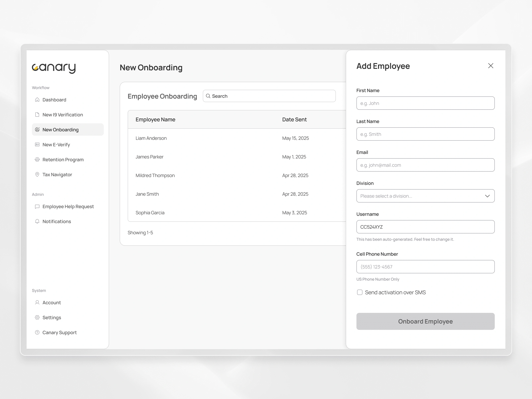Click the Canary Support question mark icon

(x=37, y=332)
